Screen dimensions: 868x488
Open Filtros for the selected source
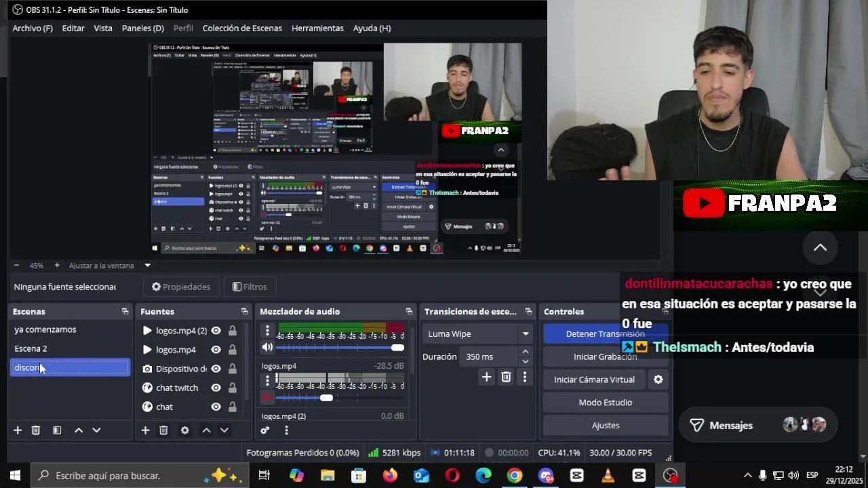(x=250, y=287)
